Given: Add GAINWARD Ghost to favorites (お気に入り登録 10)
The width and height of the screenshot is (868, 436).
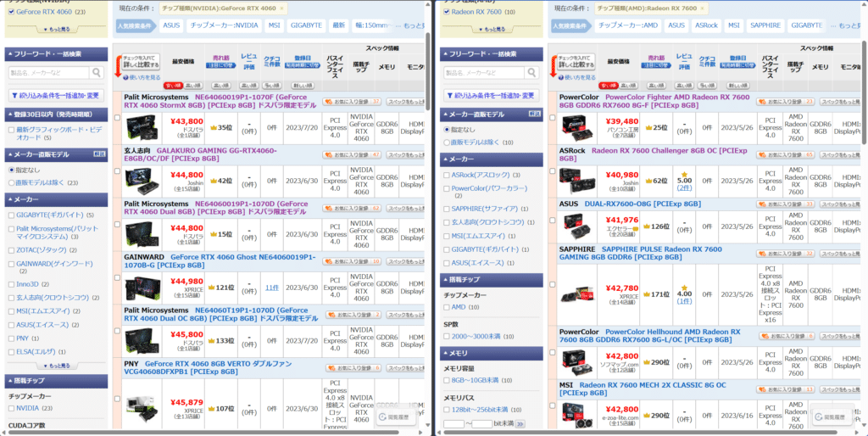Looking at the screenshot, I should click(x=352, y=261).
